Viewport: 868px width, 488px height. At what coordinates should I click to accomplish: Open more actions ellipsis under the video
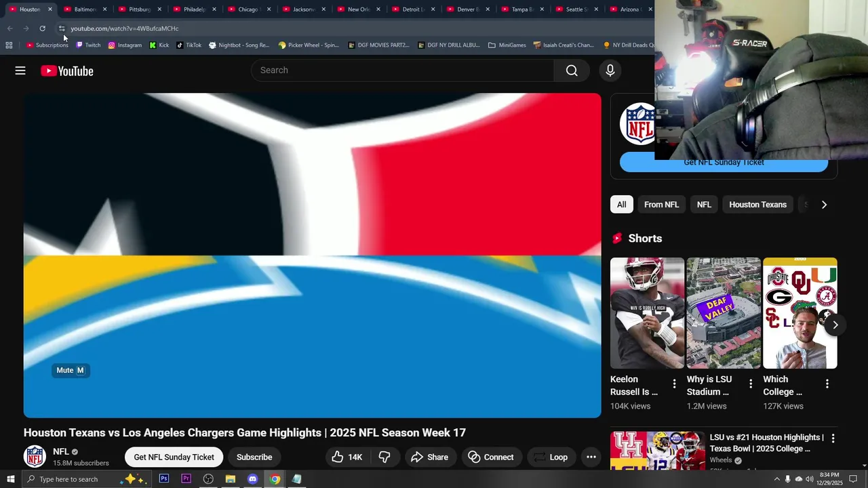tap(591, 457)
